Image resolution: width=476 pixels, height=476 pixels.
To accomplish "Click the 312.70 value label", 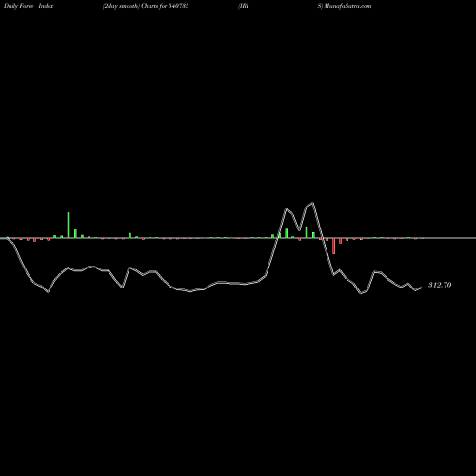I will coord(440,285).
